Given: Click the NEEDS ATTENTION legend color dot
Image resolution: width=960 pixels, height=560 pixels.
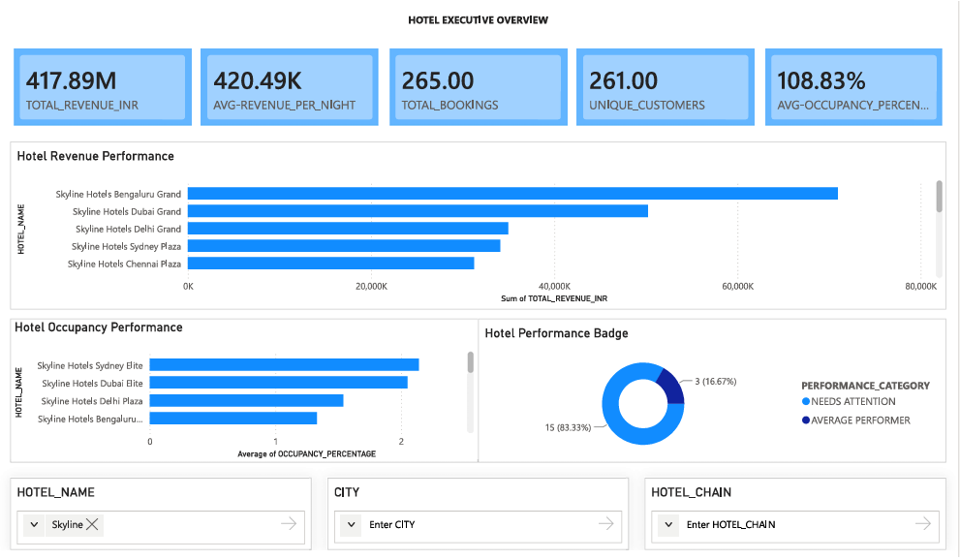Looking at the screenshot, I should 806,401.
